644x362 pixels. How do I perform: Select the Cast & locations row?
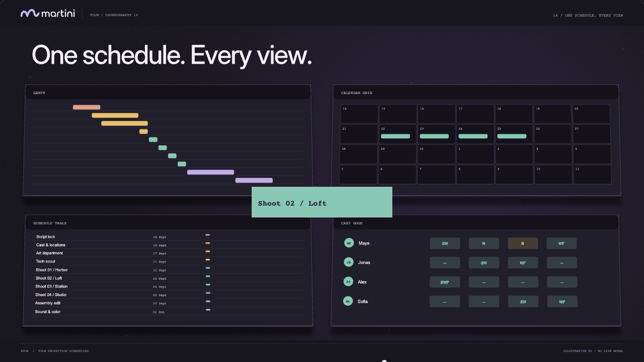pos(168,245)
